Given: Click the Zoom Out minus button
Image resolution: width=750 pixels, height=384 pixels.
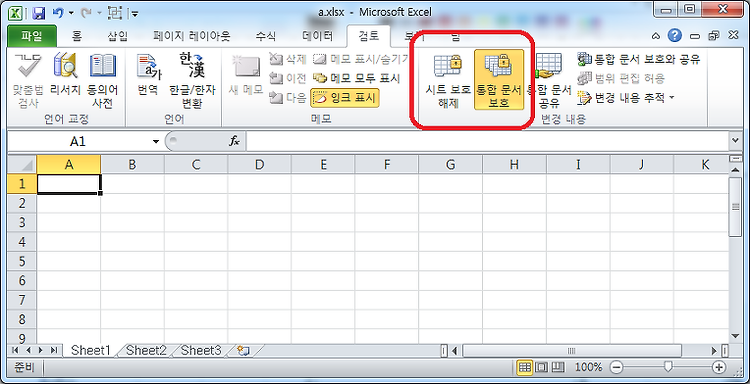Looking at the screenshot, I should pos(617,367).
